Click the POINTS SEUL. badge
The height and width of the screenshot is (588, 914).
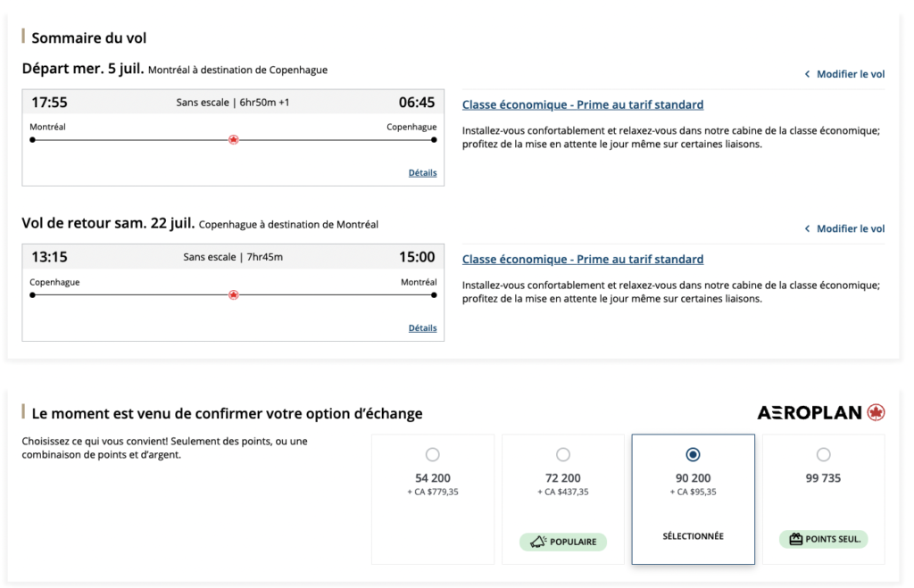(823, 540)
